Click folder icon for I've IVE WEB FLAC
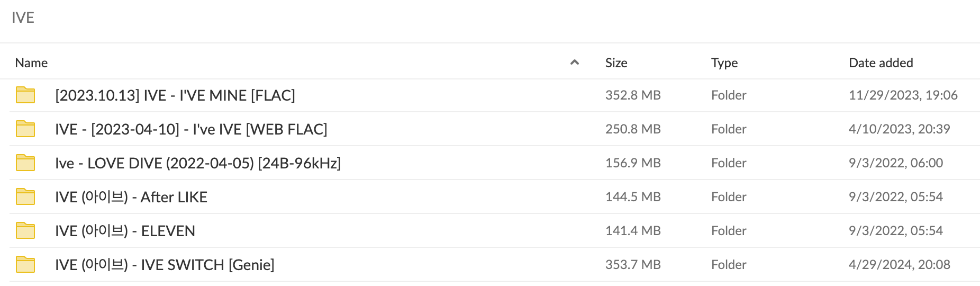 tap(25, 129)
